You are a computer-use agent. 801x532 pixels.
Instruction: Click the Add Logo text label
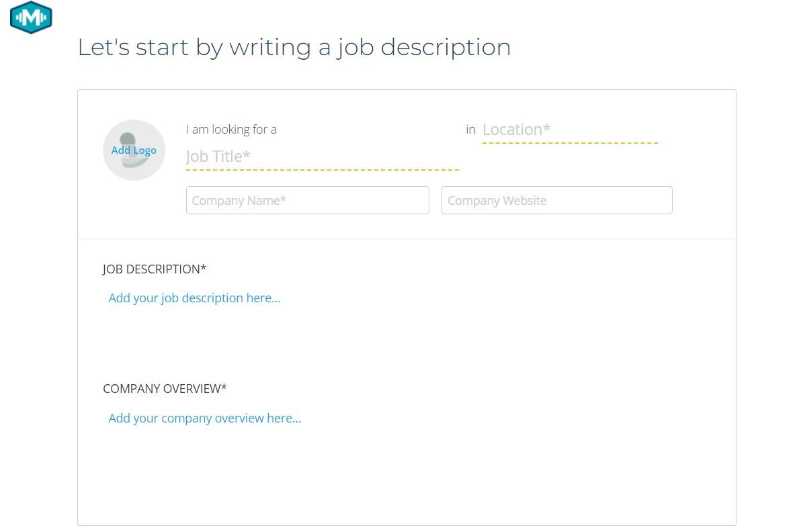click(134, 150)
